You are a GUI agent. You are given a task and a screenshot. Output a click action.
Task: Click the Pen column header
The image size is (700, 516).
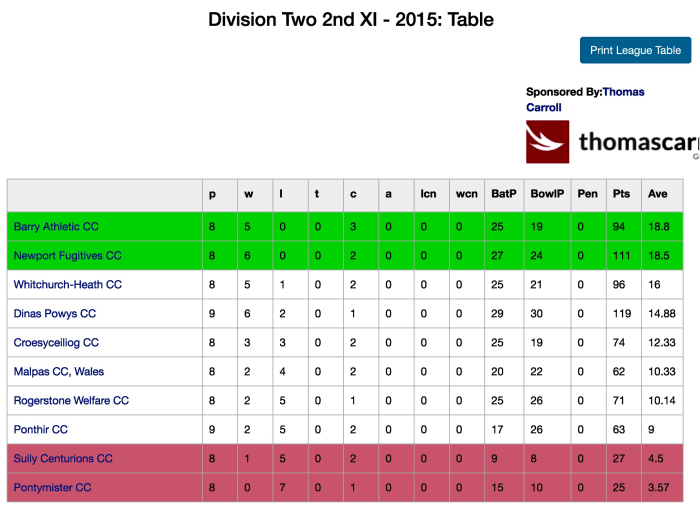point(587,194)
